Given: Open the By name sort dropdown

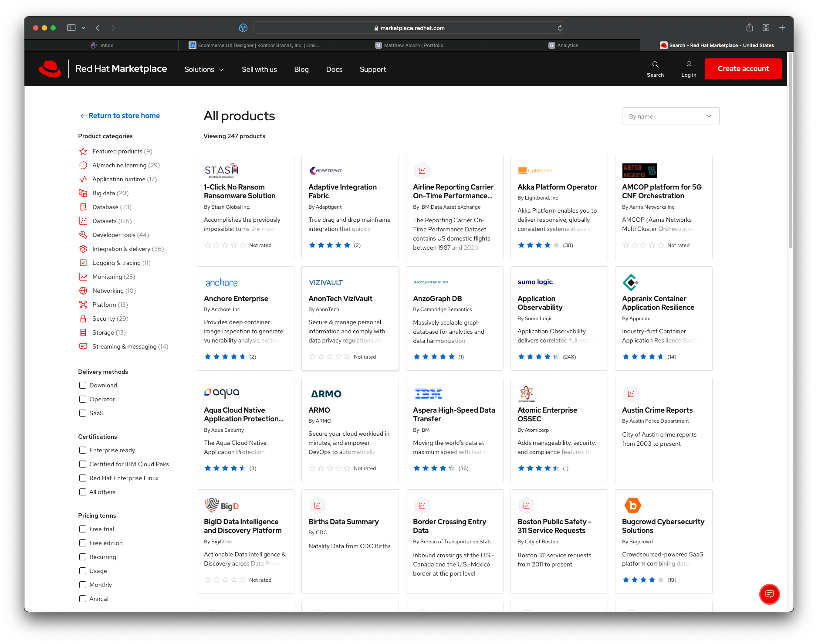Looking at the screenshot, I should 670,116.
